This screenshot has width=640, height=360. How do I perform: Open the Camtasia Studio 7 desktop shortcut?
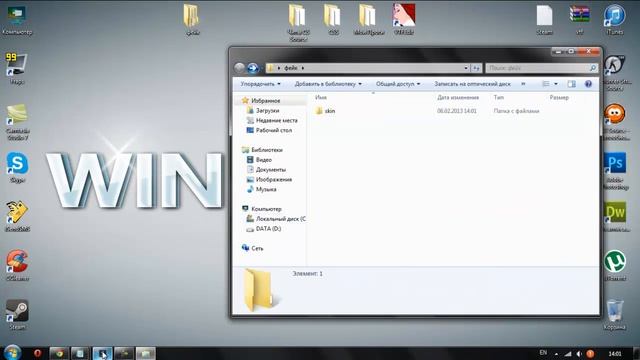point(18,122)
